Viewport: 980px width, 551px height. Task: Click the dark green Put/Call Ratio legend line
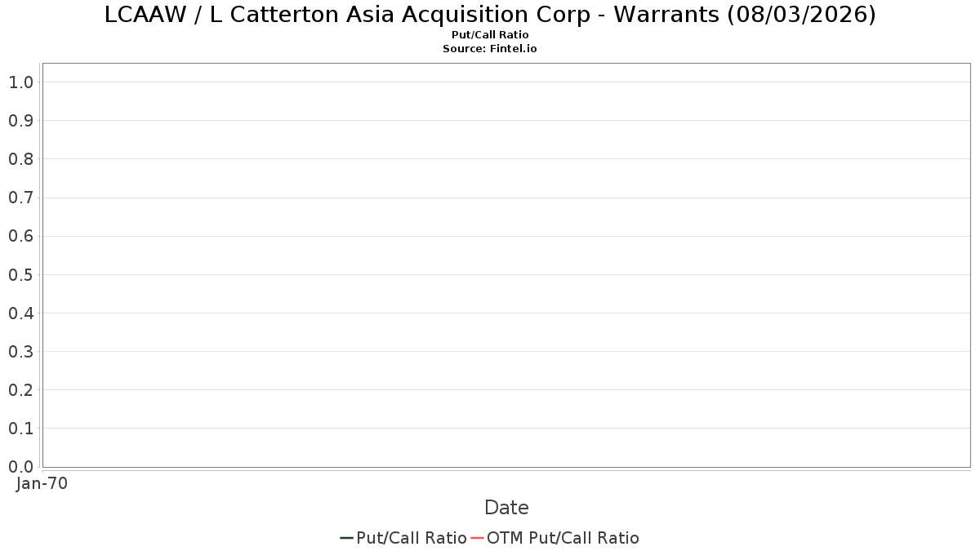(346, 538)
